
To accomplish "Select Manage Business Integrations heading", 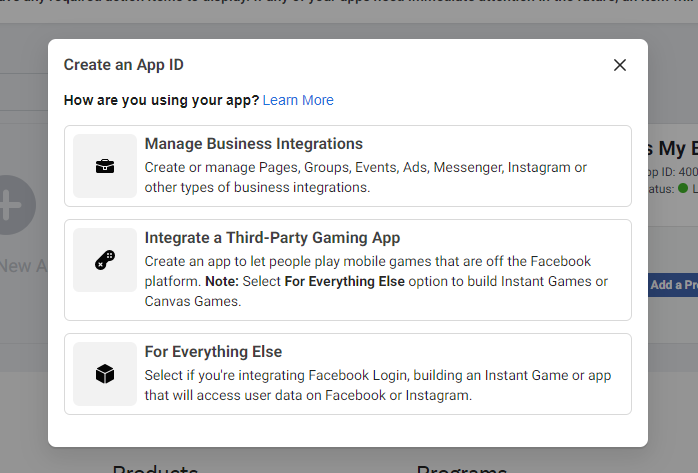I will (254, 144).
